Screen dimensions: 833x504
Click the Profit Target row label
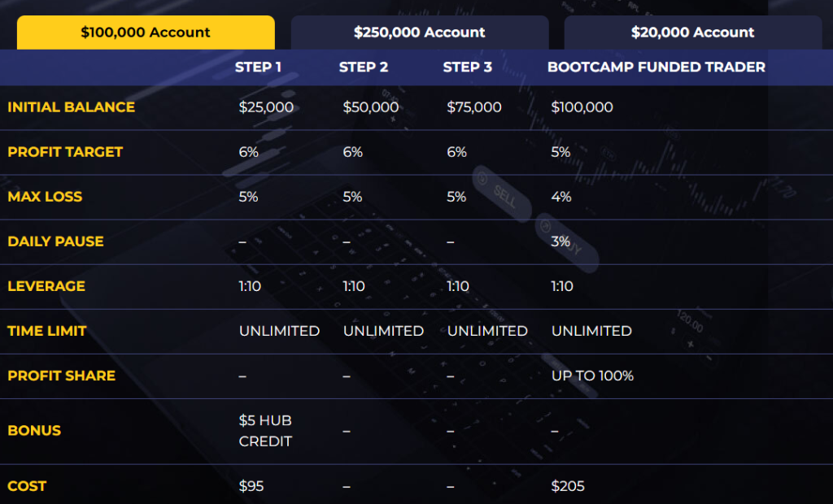(65, 152)
